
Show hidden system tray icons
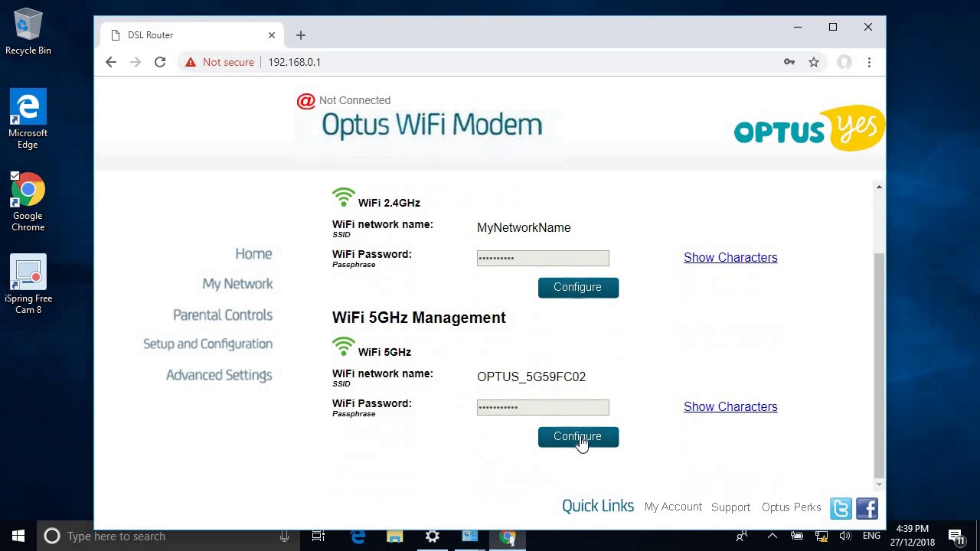point(773,536)
